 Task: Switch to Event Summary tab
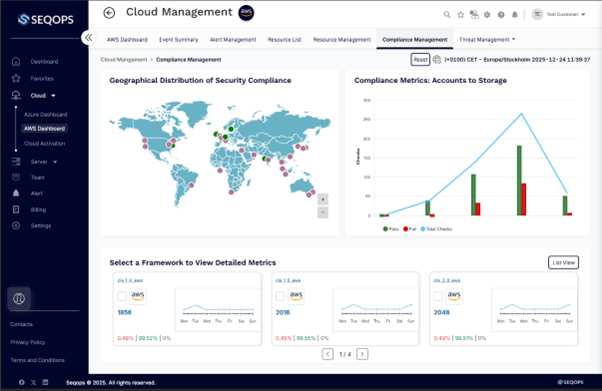[179, 40]
